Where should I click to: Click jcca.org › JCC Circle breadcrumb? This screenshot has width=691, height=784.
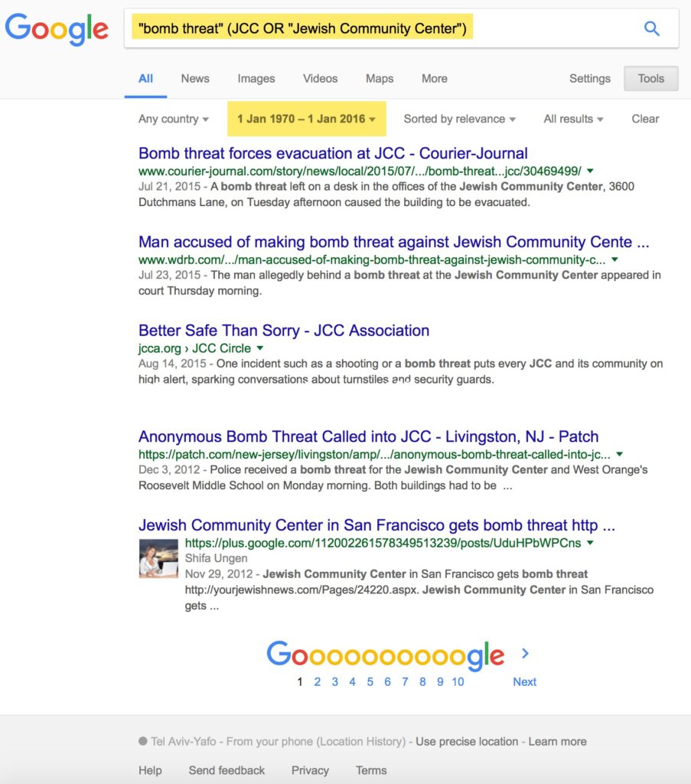194,348
